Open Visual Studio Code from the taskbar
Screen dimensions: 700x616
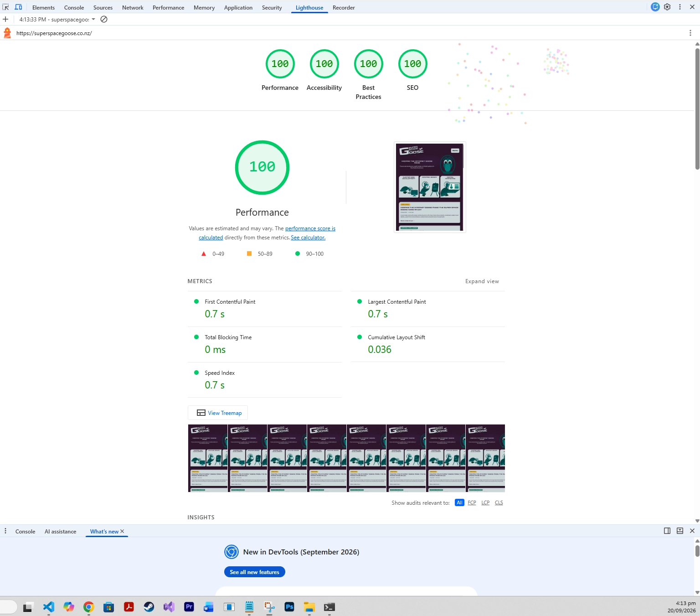pyautogui.click(x=49, y=607)
